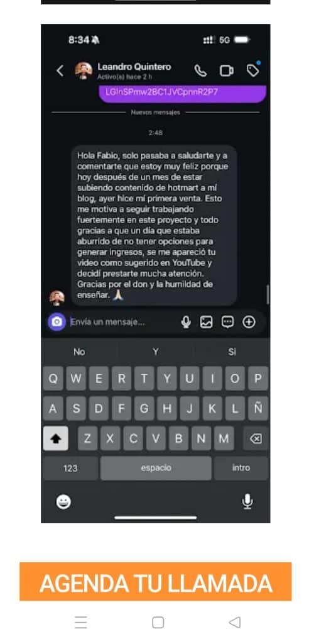Open the camera button beside message field
This screenshot has height=644, width=309.
pos(57,322)
